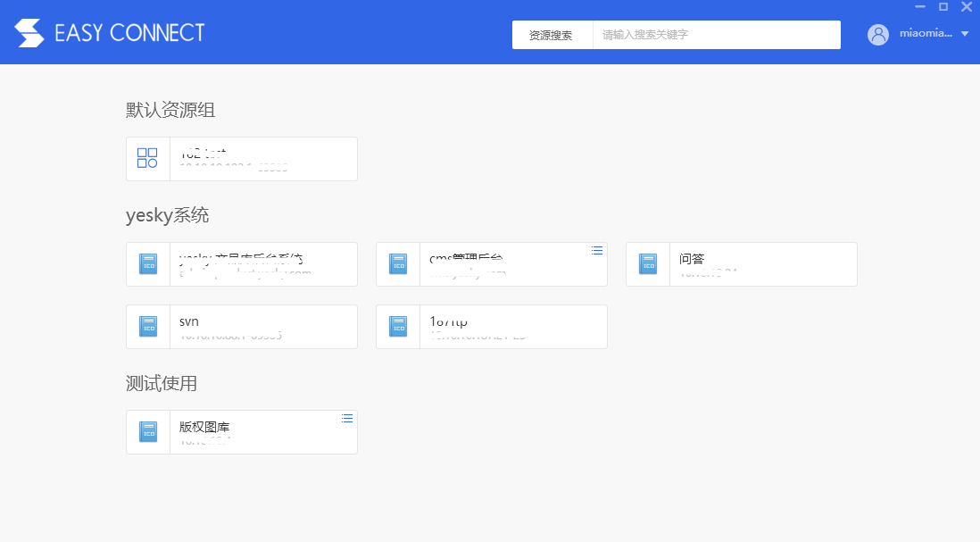Select the 问答 resource icon
This screenshot has height=542, width=980.
coord(647,263)
